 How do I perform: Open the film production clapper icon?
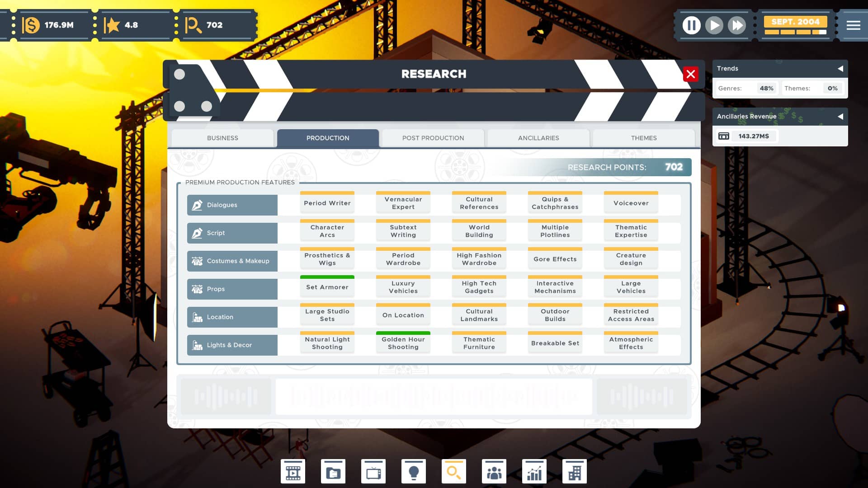tap(292, 471)
